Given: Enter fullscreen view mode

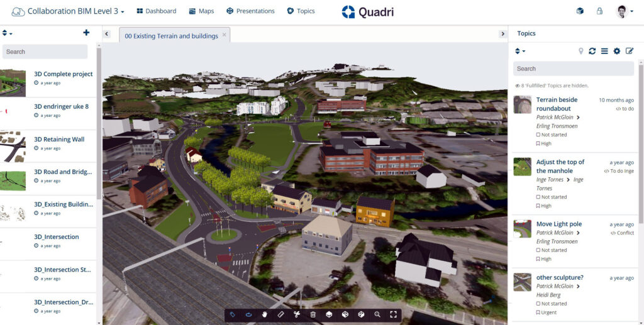Looking at the screenshot, I should coord(394,315).
